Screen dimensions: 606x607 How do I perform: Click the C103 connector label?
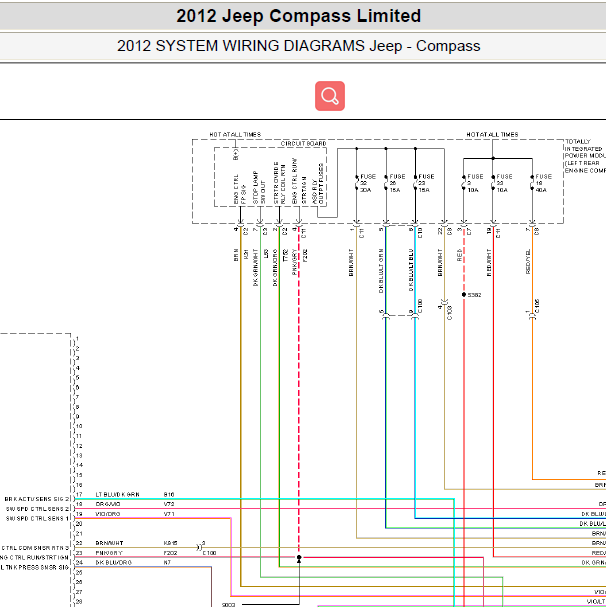(449, 313)
